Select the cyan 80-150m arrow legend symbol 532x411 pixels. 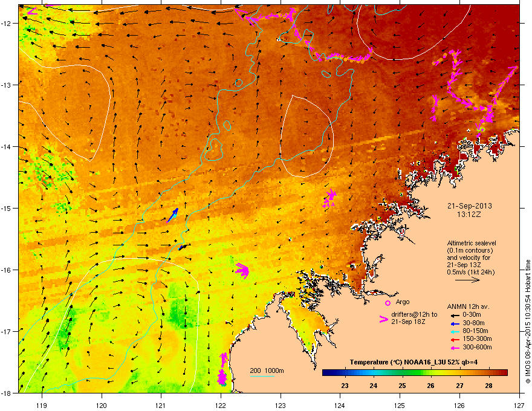tap(454, 331)
